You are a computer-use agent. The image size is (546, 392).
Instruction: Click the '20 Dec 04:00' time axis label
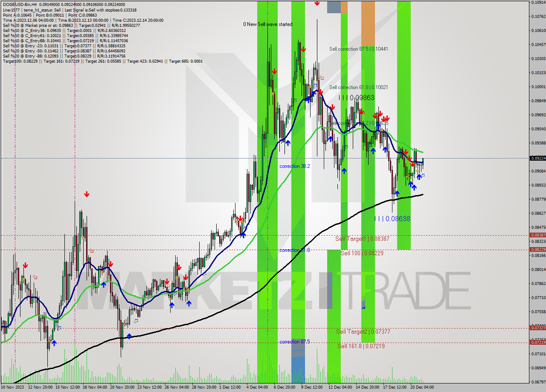pos(422,387)
